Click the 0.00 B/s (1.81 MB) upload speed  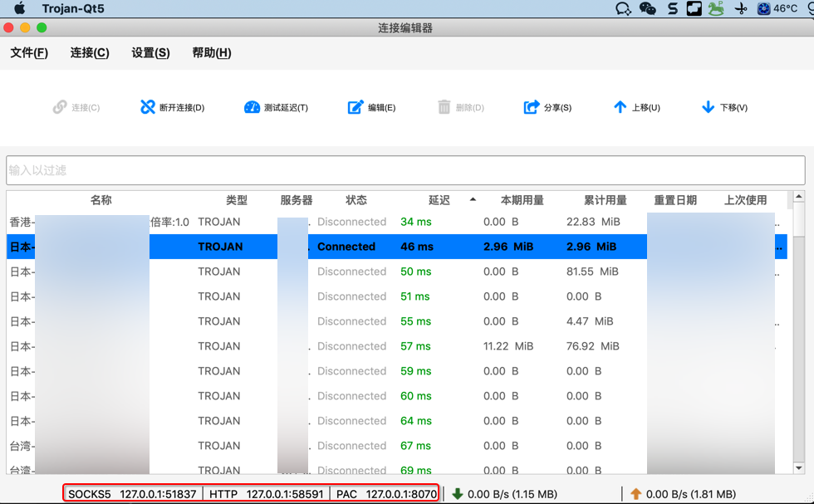click(x=691, y=494)
